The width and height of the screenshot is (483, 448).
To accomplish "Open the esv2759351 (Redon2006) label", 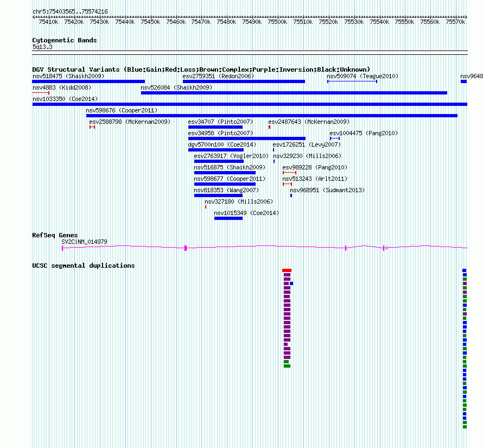I will [218, 76].
